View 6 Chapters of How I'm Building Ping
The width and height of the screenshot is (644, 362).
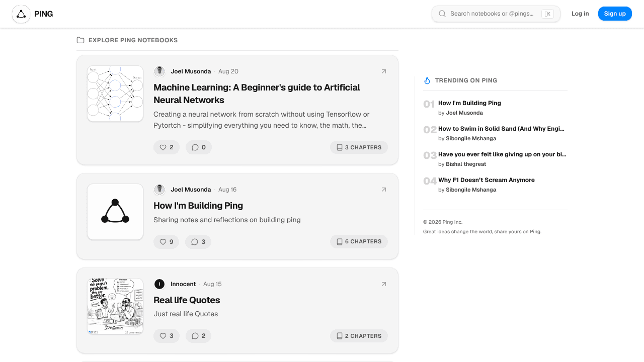(x=359, y=242)
